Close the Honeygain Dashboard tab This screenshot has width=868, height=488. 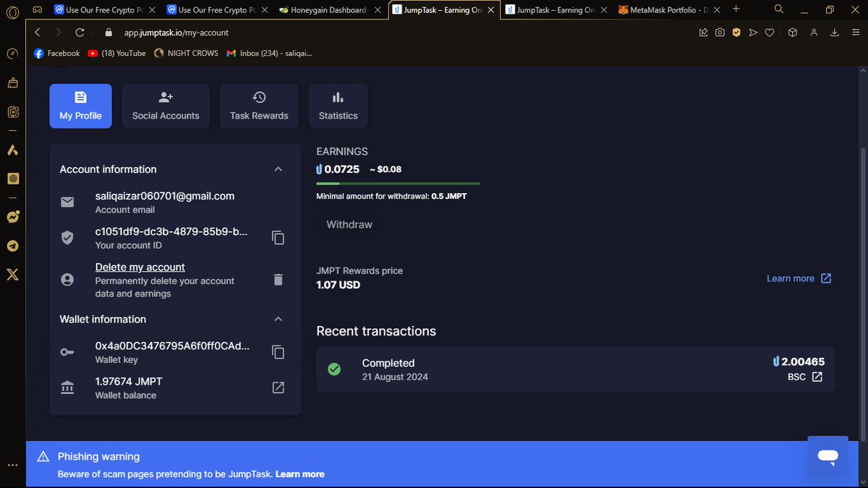[x=378, y=10]
